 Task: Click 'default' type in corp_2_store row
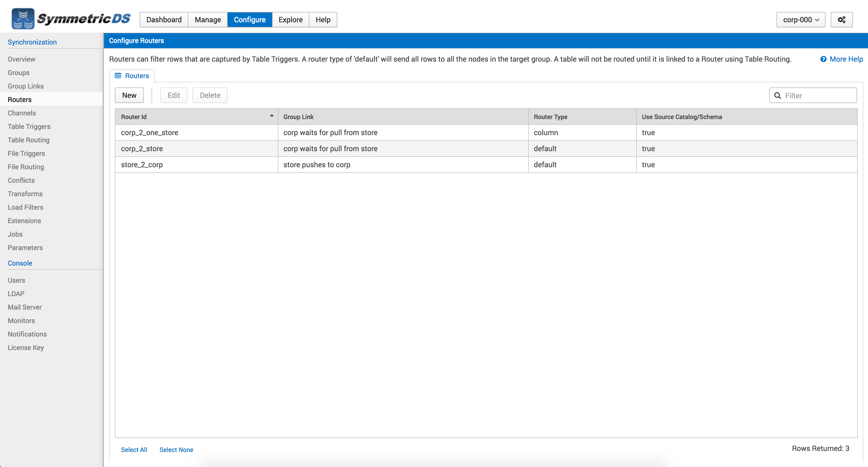pyautogui.click(x=582, y=149)
